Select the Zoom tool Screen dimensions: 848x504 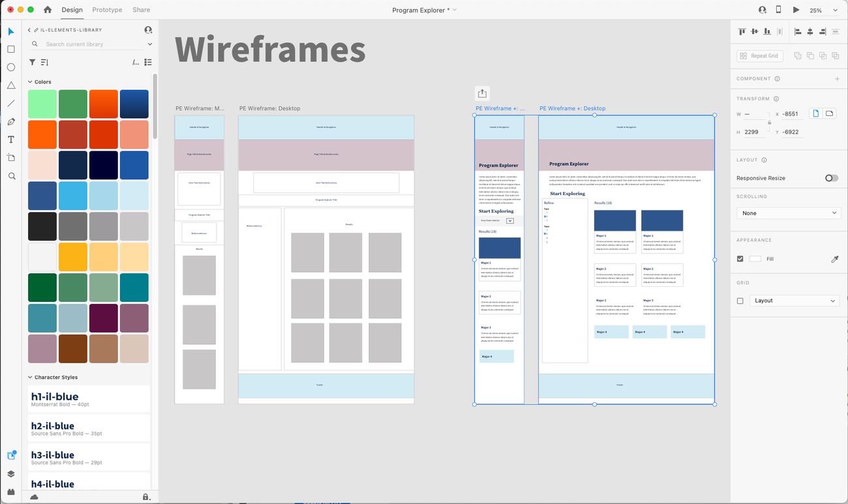[x=11, y=176]
